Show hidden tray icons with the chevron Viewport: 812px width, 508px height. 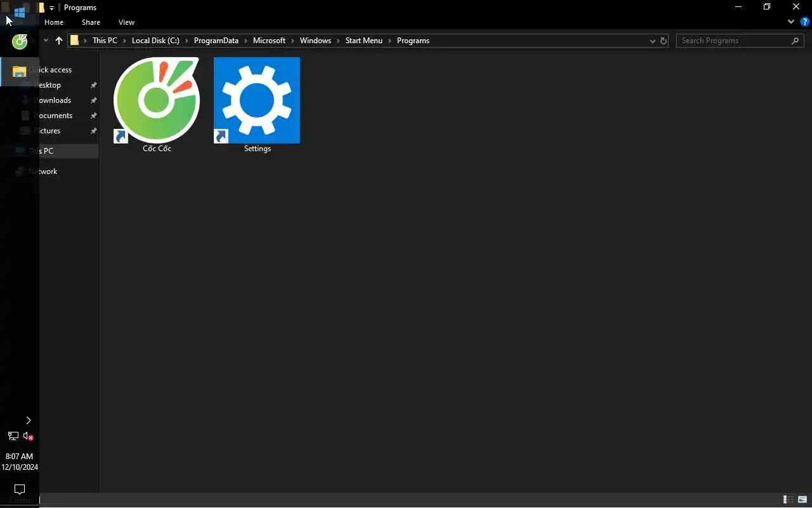tap(28, 420)
